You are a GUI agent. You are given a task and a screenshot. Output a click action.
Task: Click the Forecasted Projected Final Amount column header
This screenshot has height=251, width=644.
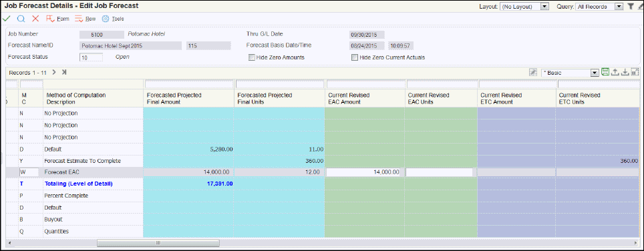click(x=188, y=98)
